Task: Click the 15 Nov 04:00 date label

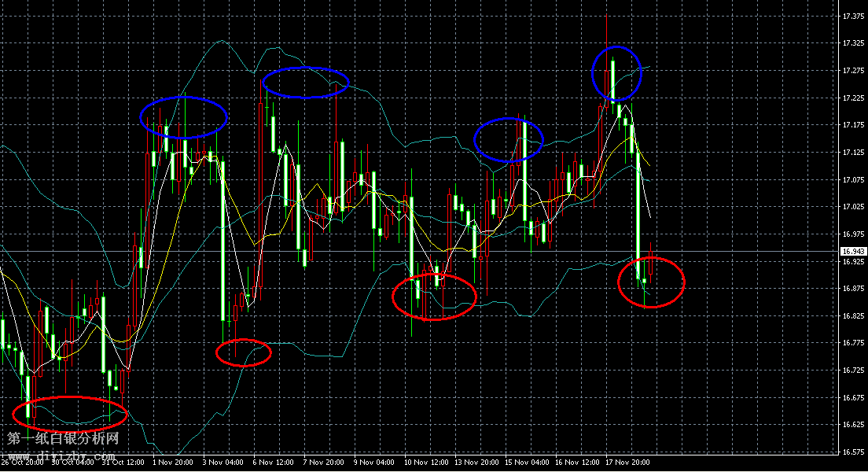Action: 527,462
